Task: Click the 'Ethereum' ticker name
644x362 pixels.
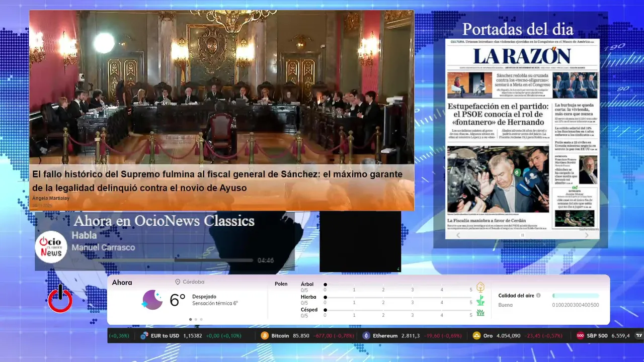Action: (x=385, y=336)
